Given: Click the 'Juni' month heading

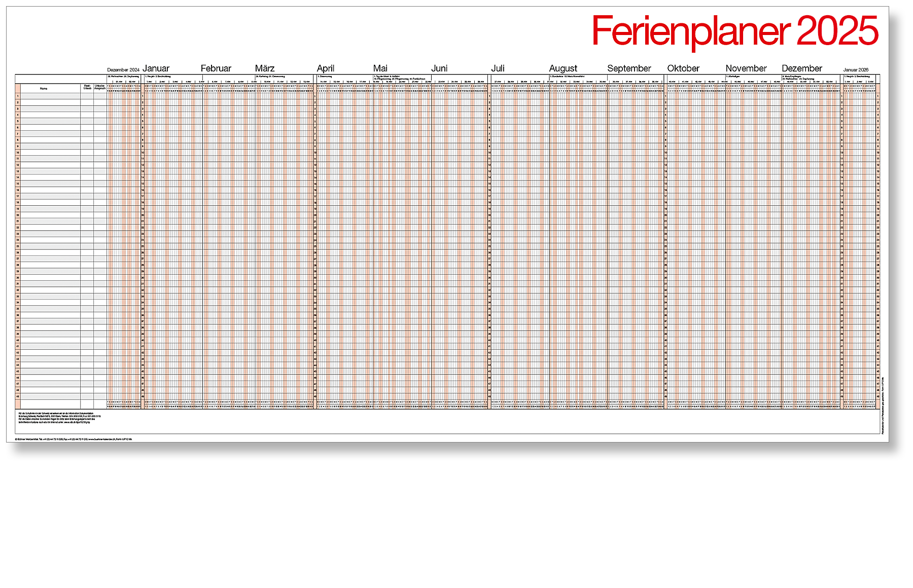Looking at the screenshot, I should [x=439, y=68].
